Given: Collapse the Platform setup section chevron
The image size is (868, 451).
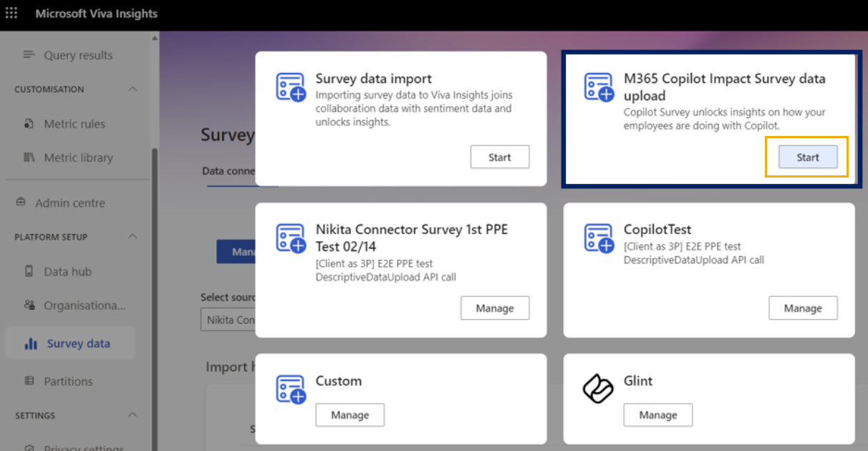Looking at the screenshot, I should coord(132,237).
